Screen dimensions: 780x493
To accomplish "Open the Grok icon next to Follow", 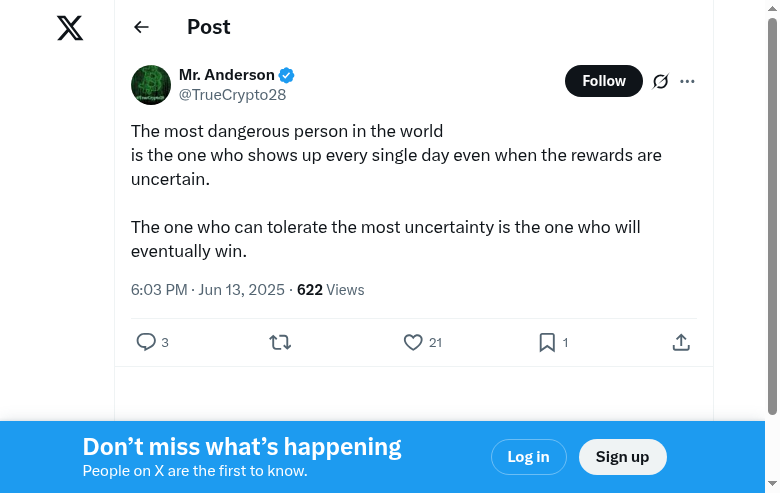I will (x=660, y=81).
